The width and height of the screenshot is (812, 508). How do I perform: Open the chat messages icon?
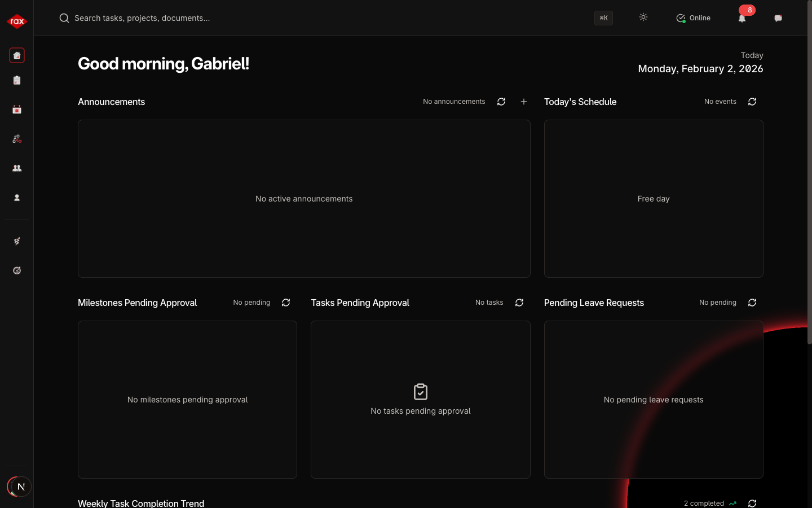pos(778,18)
